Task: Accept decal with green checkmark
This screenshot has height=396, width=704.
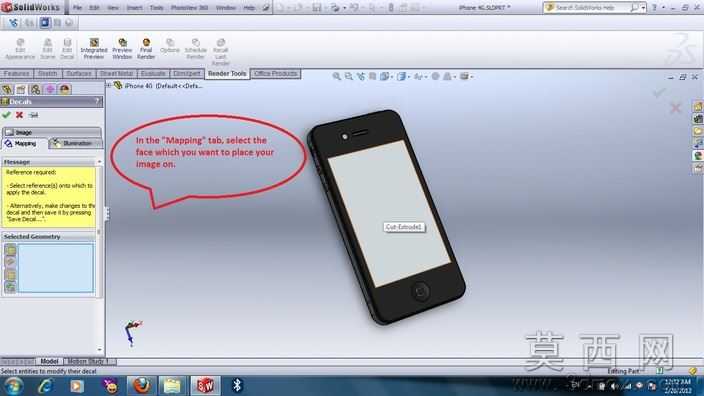Action: 6,115
